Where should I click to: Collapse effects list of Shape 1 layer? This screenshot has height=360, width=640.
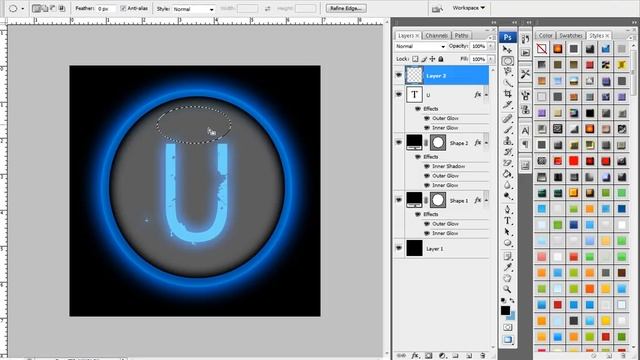[486, 200]
